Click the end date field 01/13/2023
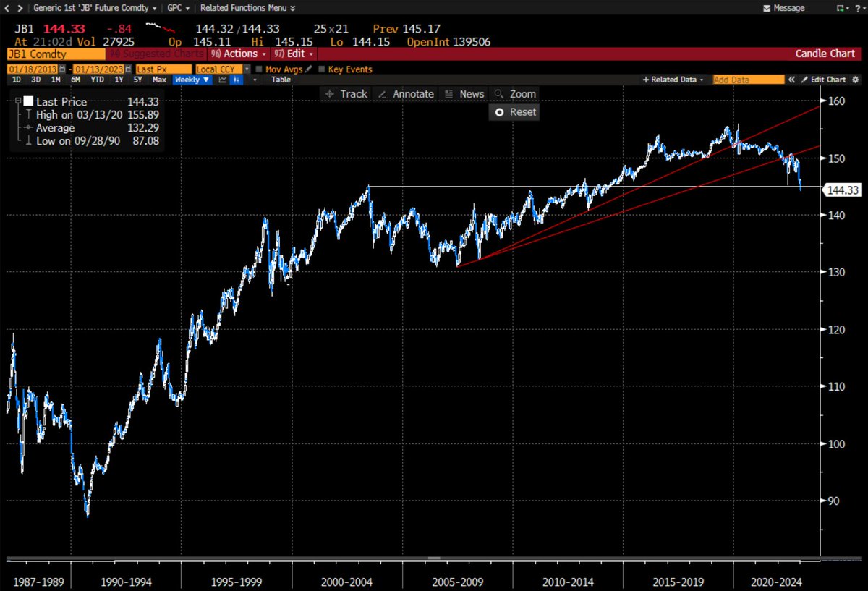 click(97, 69)
